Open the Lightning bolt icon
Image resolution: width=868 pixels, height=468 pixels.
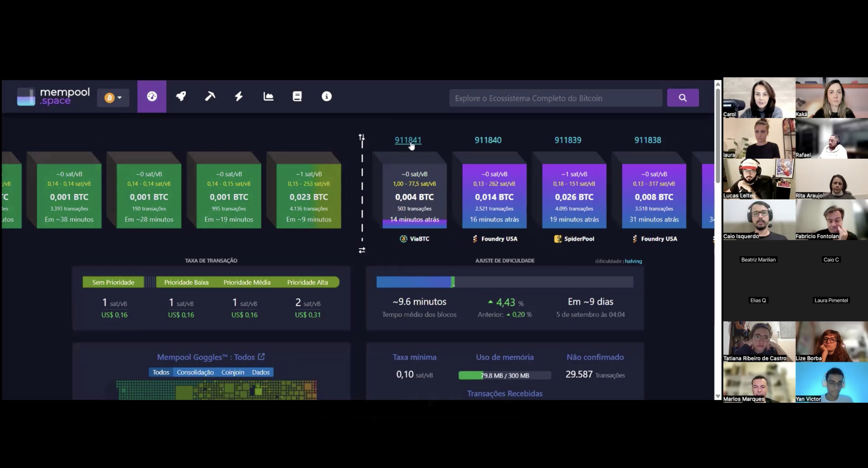click(239, 97)
